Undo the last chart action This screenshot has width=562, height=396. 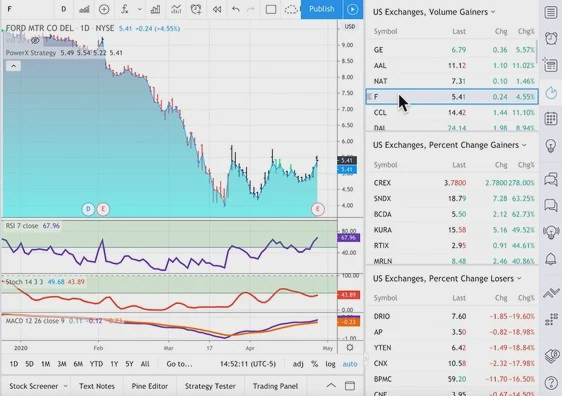coord(235,9)
